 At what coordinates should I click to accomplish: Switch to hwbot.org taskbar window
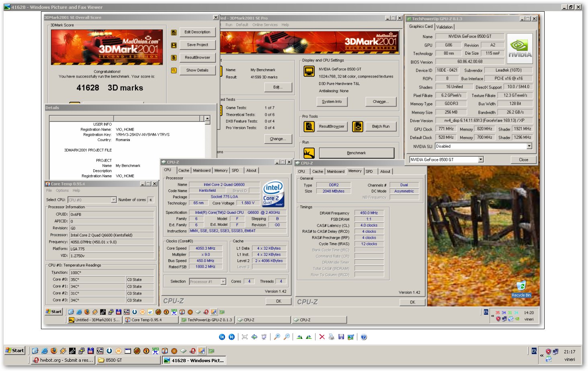[x=64, y=361]
